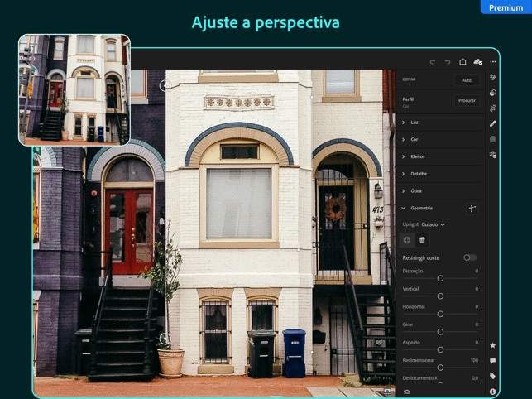Open the cloud sync status icon

click(477, 61)
